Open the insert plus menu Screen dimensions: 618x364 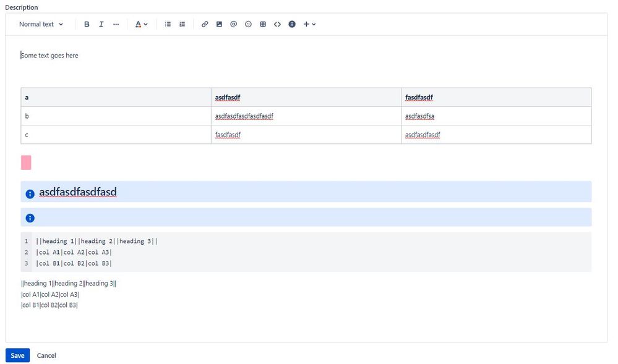click(309, 24)
